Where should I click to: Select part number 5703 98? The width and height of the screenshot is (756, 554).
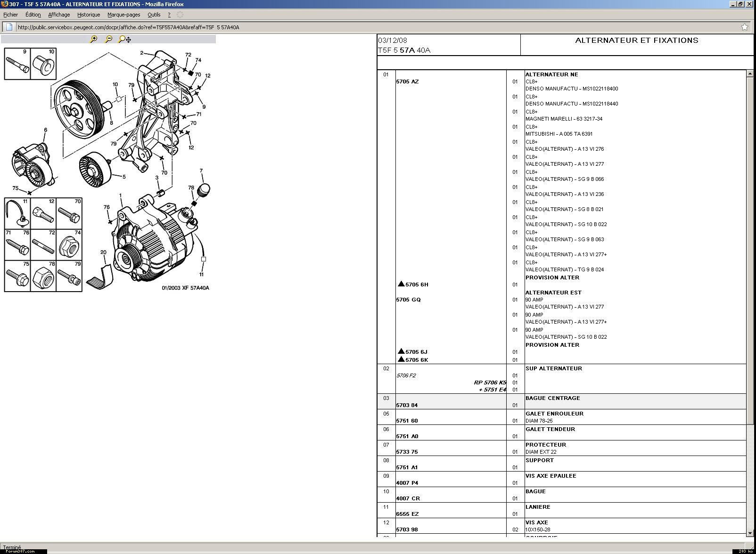point(407,530)
